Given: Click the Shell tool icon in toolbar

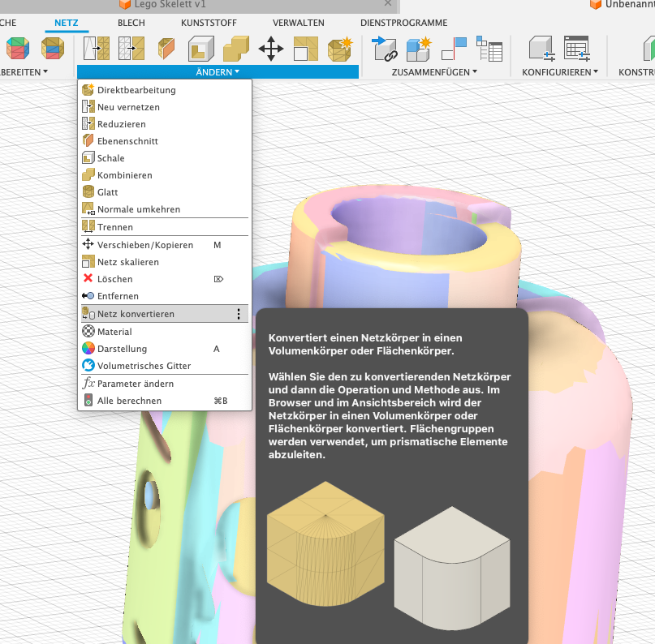Looking at the screenshot, I should coord(201,49).
